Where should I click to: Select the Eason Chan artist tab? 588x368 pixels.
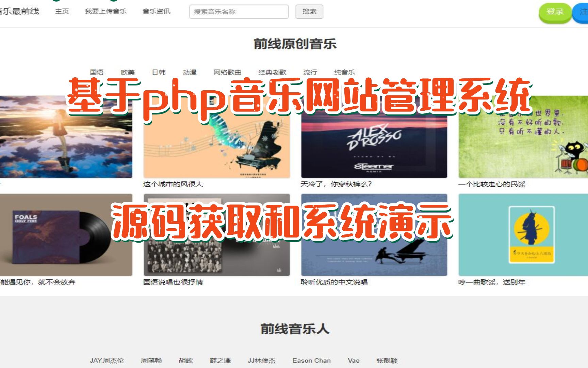pyautogui.click(x=312, y=361)
